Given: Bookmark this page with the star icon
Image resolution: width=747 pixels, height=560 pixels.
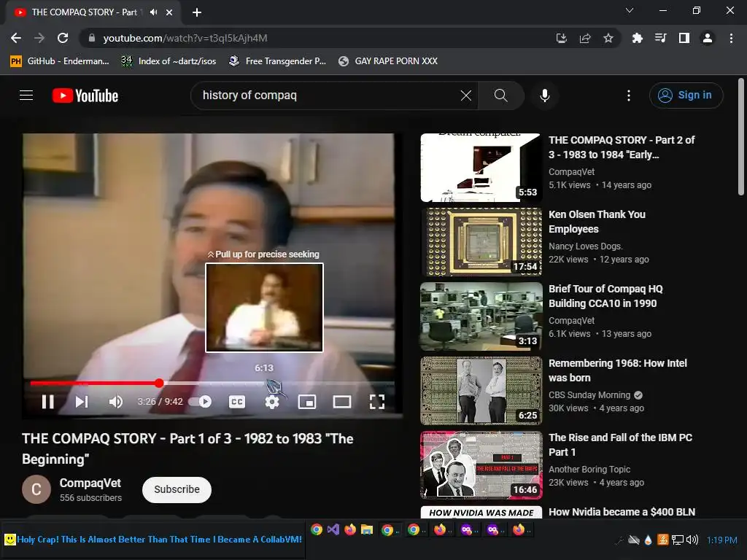Looking at the screenshot, I should (608, 38).
